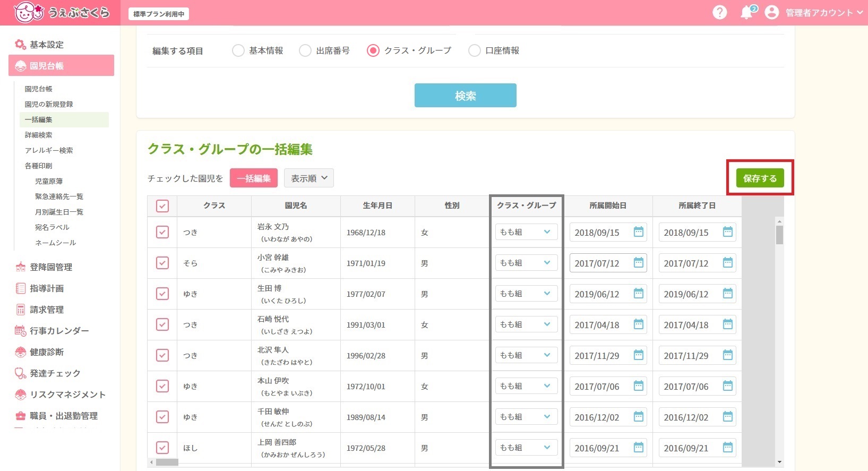Uncheck the row for 生田 博

162,294
